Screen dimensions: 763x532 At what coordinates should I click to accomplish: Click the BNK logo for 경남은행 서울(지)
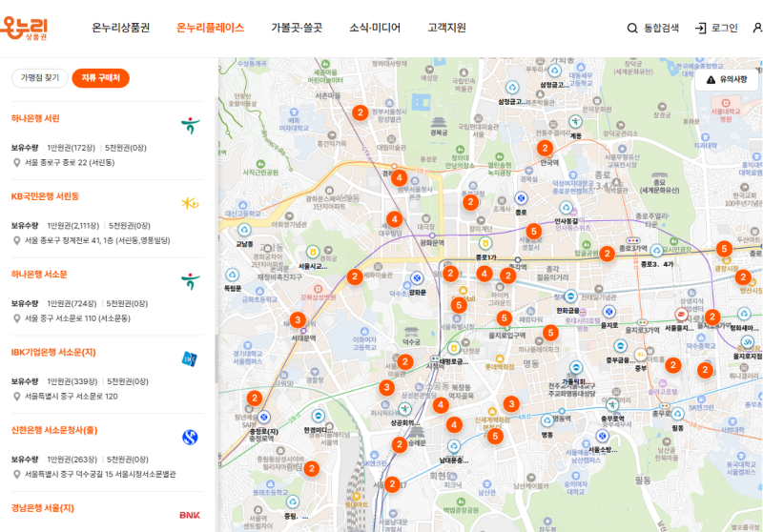189,515
